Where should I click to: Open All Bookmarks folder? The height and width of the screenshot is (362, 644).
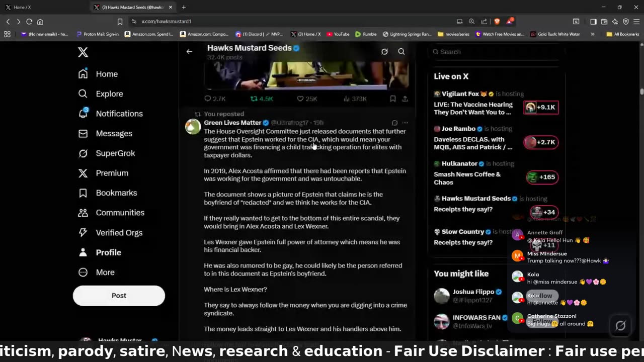point(623,34)
